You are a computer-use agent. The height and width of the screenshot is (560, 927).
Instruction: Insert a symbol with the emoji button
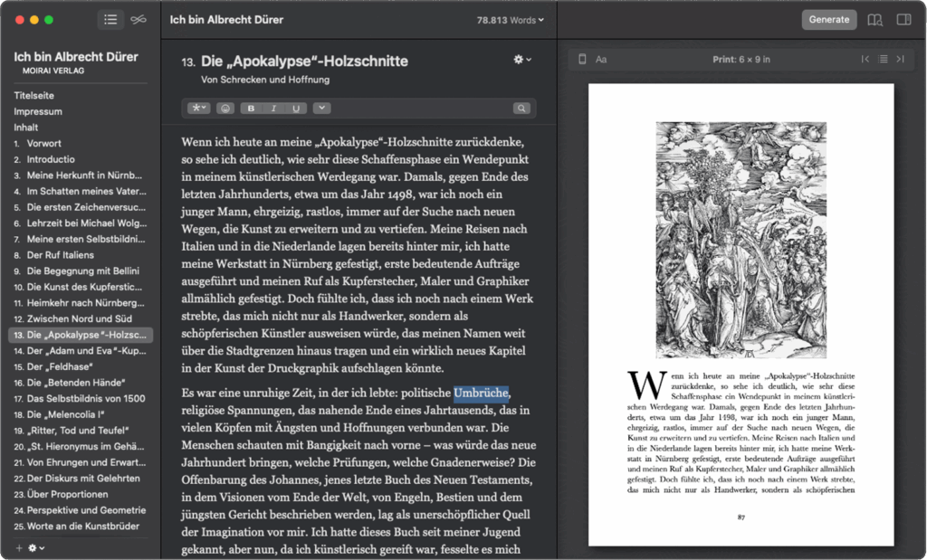tap(225, 108)
